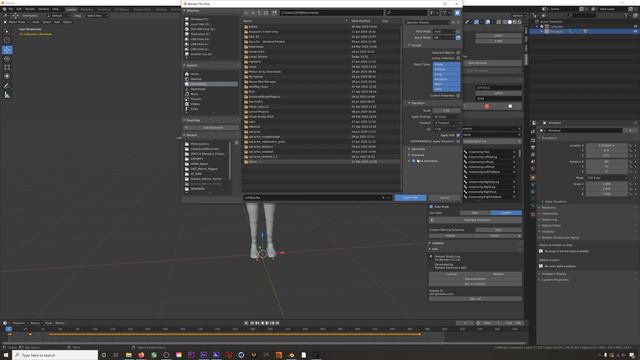
Task: Open the Batch Mode dropdown
Action: (x=444, y=38)
